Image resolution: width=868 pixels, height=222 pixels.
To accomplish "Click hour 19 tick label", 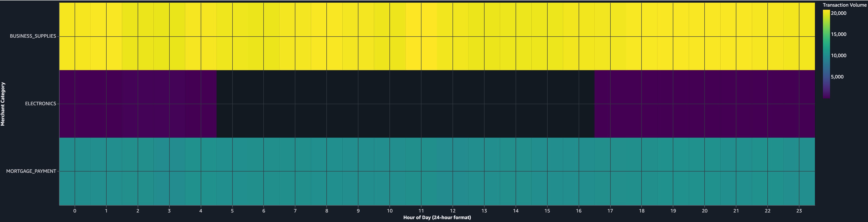I will [x=673, y=211].
